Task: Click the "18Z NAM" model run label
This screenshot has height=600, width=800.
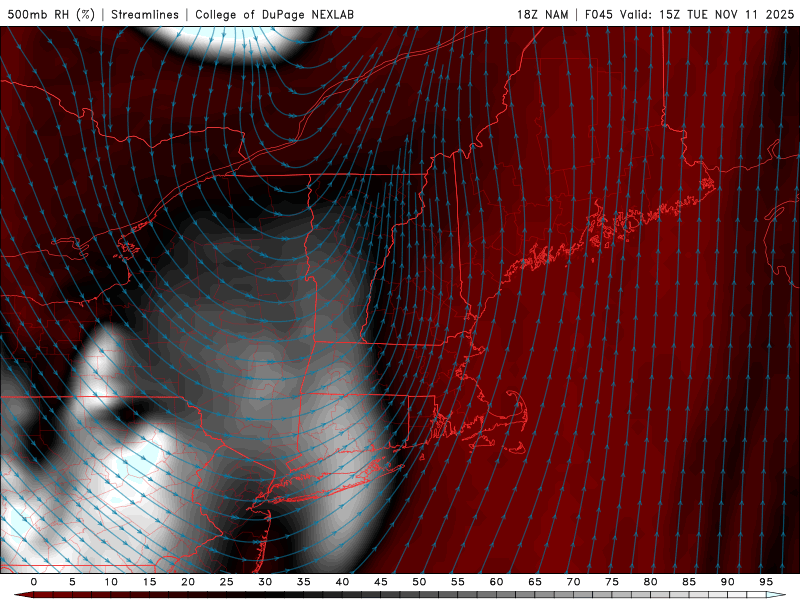Action: pos(543,14)
